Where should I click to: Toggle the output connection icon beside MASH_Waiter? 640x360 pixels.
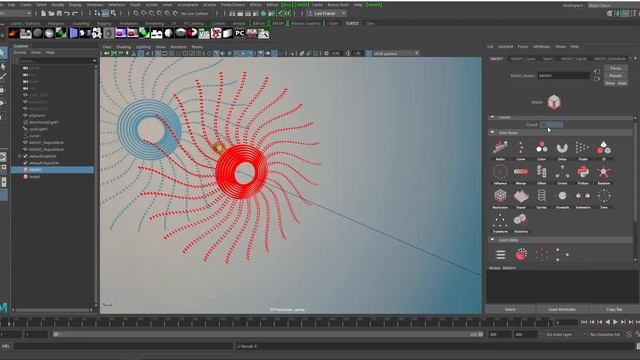click(597, 78)
